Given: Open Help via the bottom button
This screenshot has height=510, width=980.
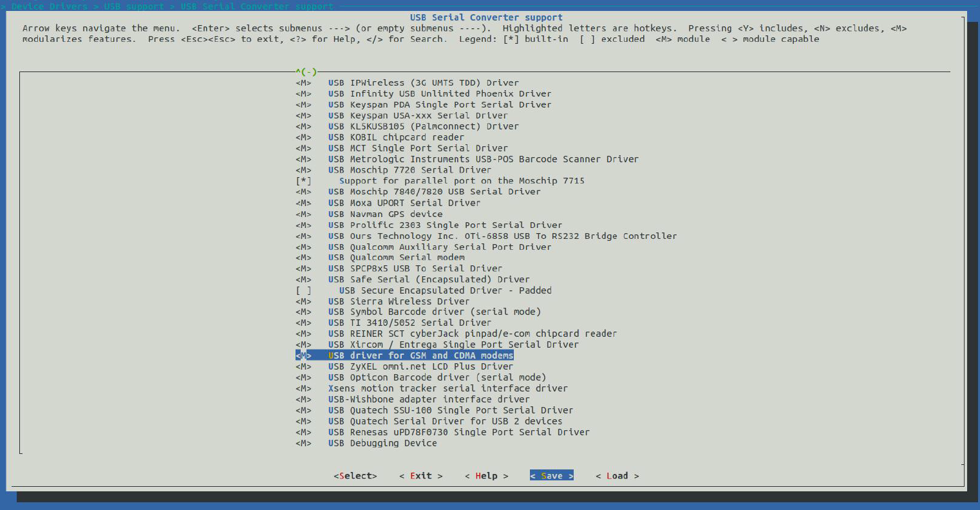Looking at the screenshot, I should [x=487, y=476].
